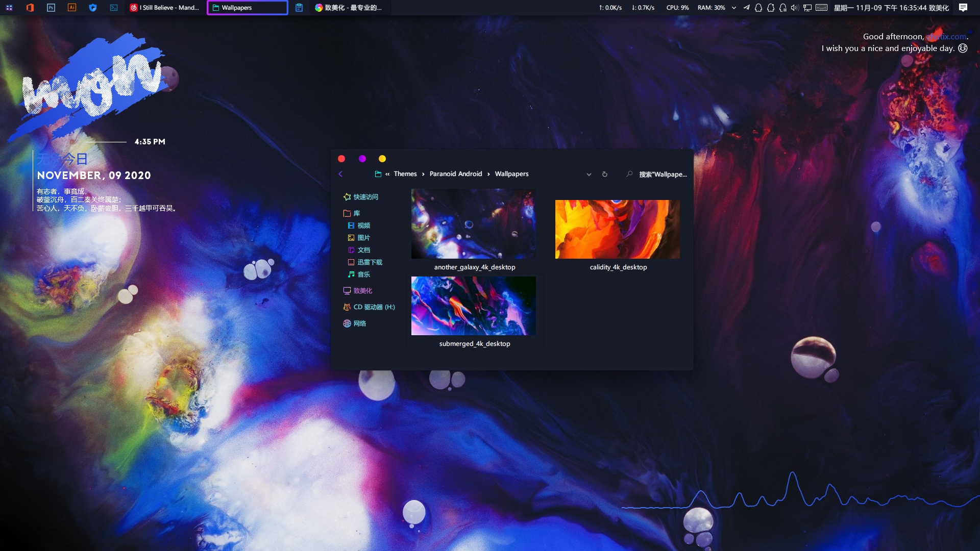The image size is (980, 551).
Task: Switch to the 致美化 browser taskbar item
Action: tap(349, 8)
